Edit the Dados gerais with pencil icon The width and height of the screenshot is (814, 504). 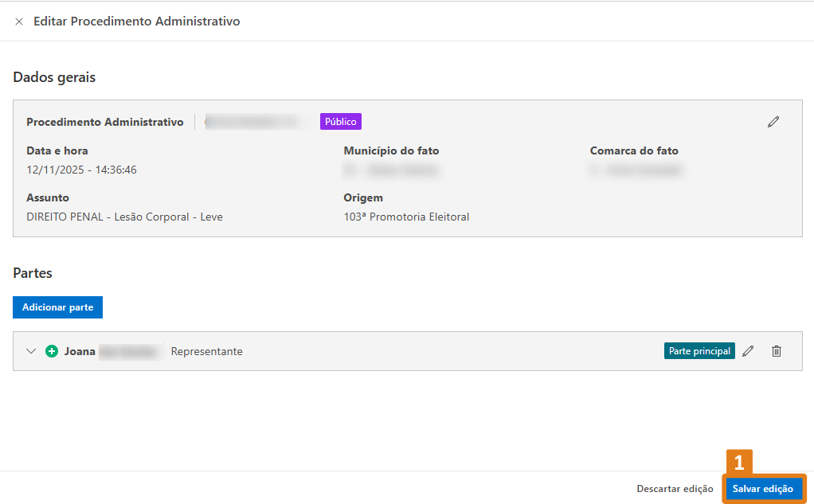773,122
